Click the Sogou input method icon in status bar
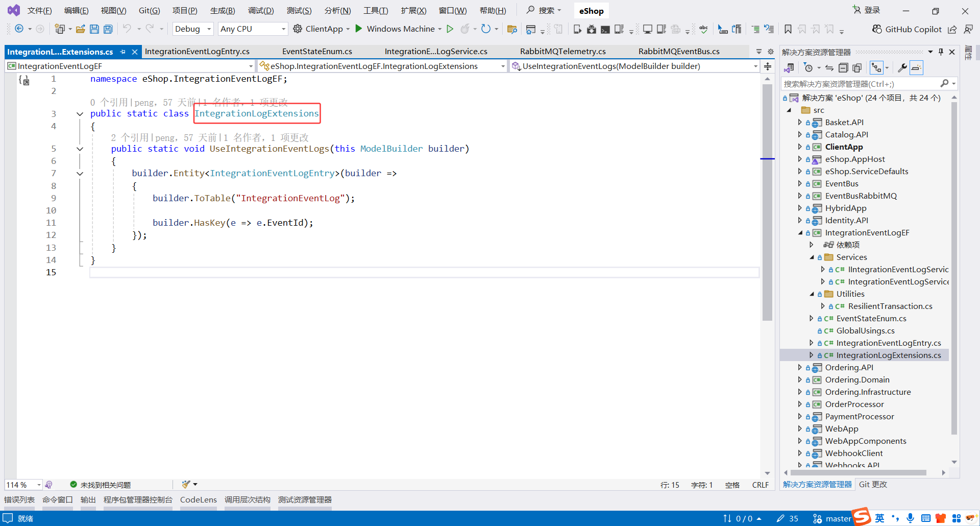 pyautogui.click(x=862, y=517)
